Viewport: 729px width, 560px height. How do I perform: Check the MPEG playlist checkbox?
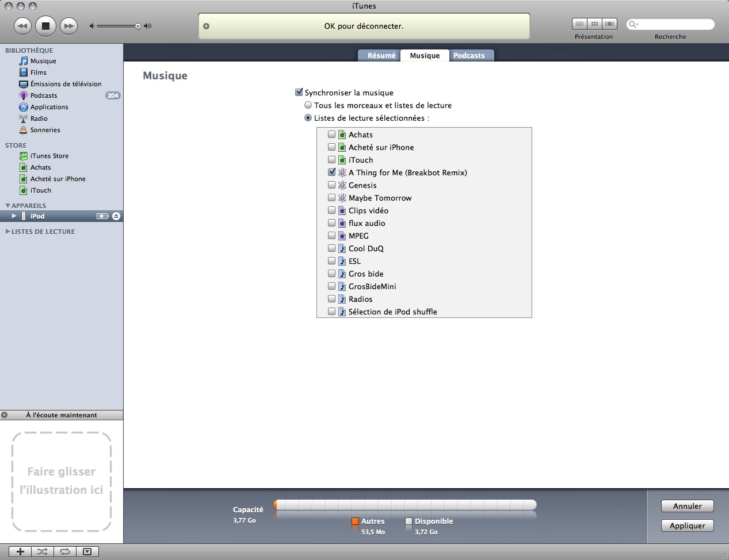(x=331, y=235)
